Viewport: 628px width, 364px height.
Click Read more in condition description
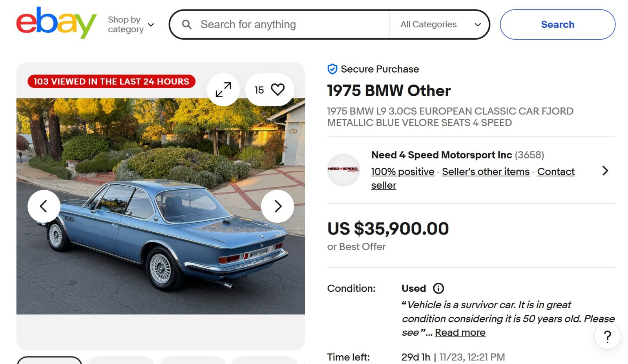[460, 333]
